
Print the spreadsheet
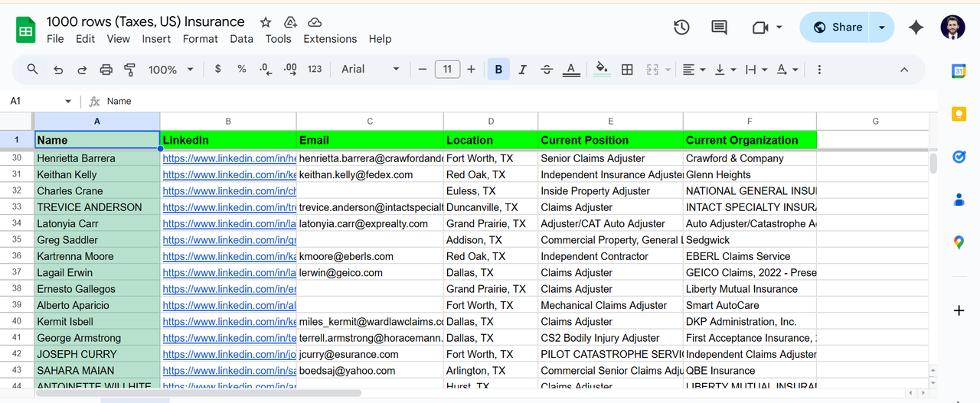[x=106, y=70]
